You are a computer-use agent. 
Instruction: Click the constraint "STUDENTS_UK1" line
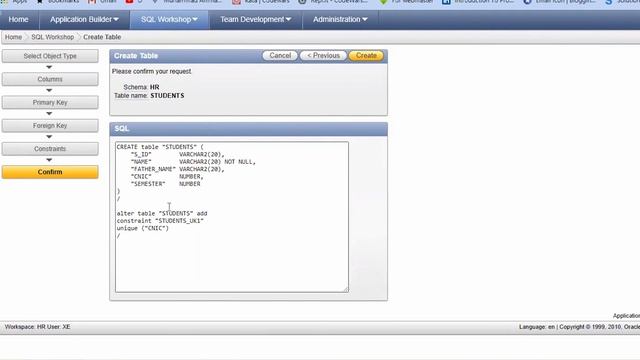pos(160,221)
